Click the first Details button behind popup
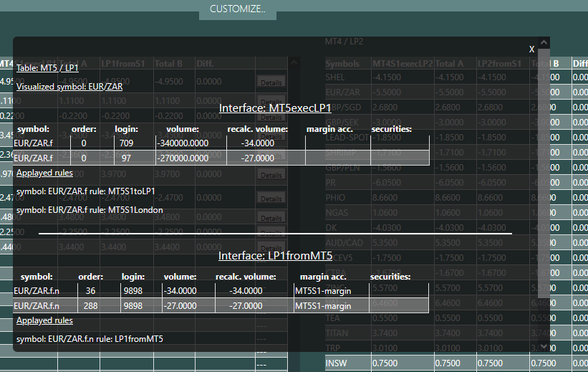The height and width of the screenshot is (372, 588). click(x=271, y=82)
